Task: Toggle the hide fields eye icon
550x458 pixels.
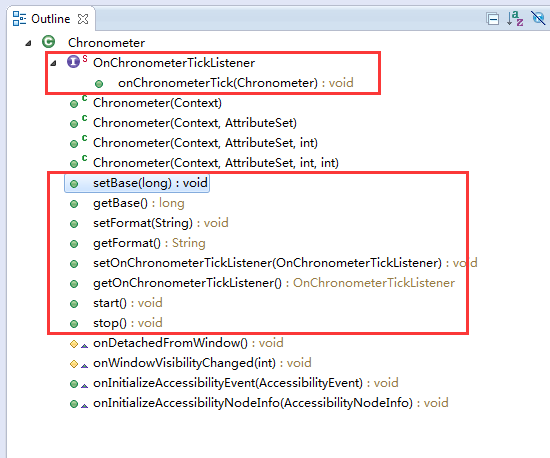Action: (538, 18)
